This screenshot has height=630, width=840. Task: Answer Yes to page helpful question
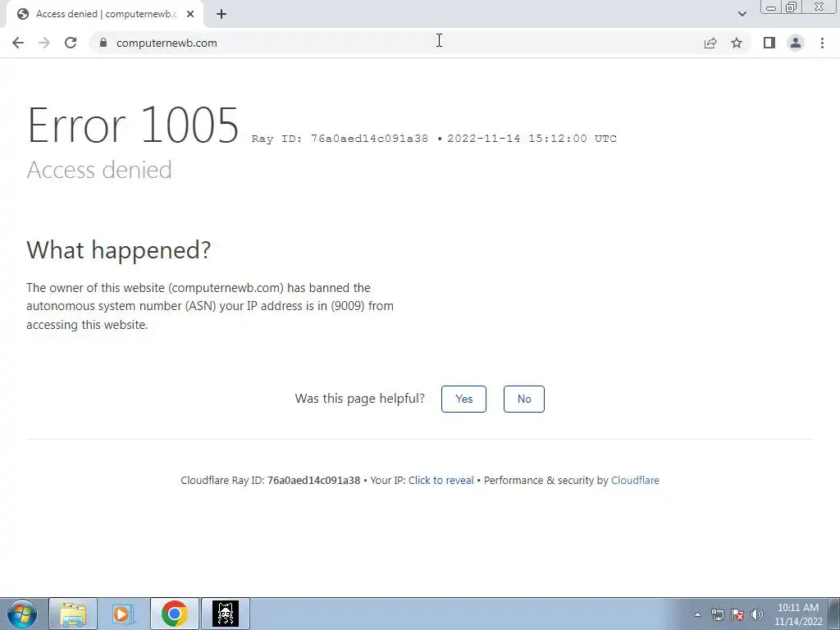coord(464,399)
